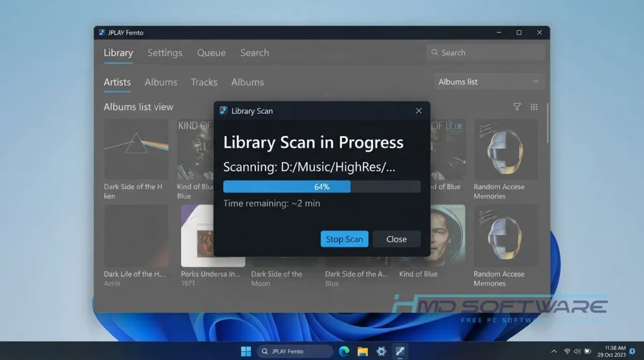Screen dimensions: 644x360
Task: Select the Albums sub-tab next to Artists
Action: point(160,82)
